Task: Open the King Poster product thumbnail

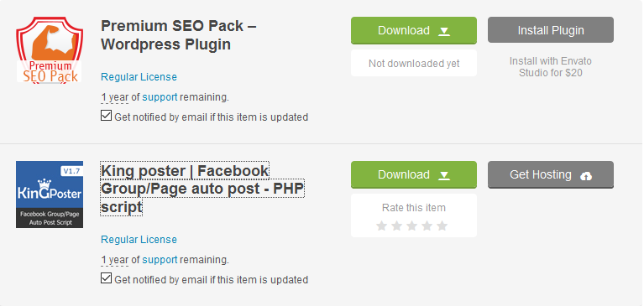Action: click(50, 194)
